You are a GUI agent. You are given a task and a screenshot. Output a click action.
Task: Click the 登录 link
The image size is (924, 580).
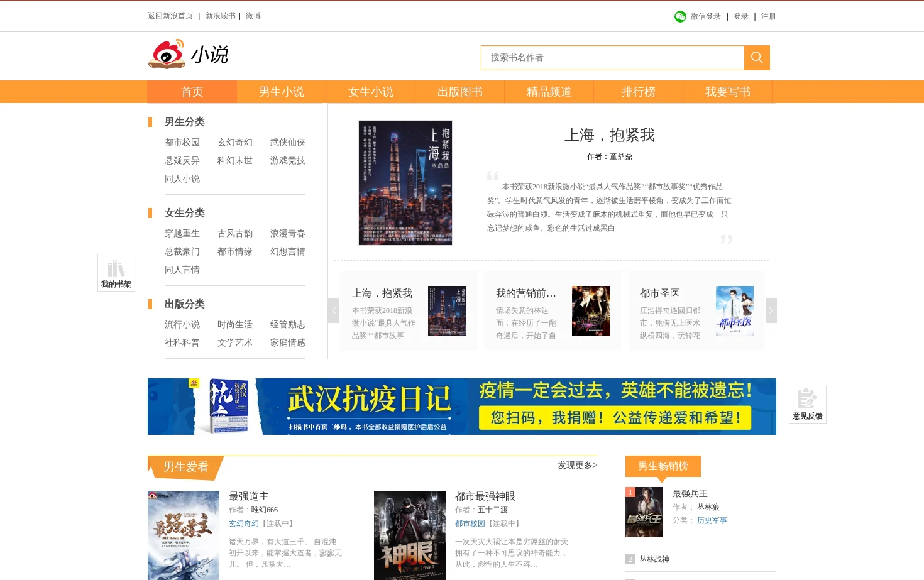(741, 16)
